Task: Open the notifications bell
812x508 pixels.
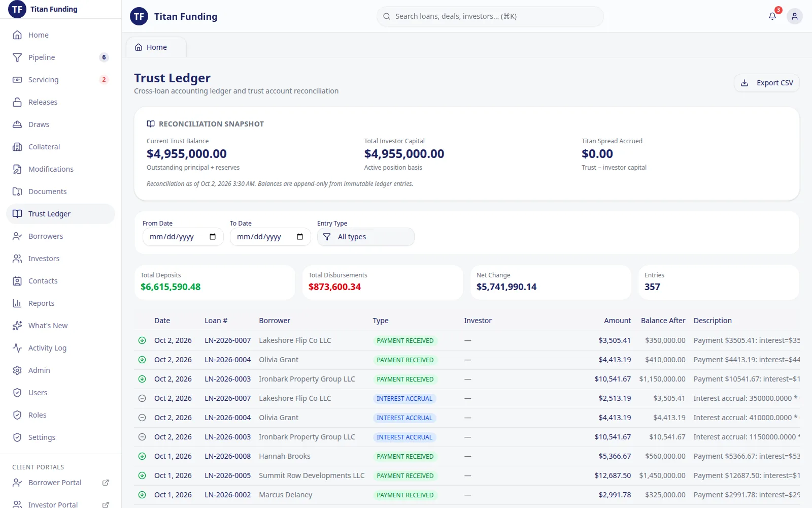Action: (x=772, y=16)
